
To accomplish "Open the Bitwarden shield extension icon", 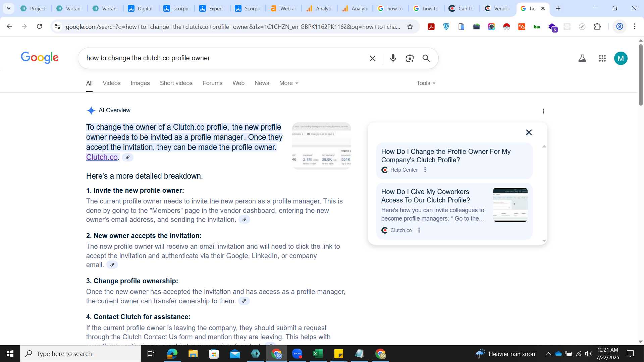I will coord(446,26).
